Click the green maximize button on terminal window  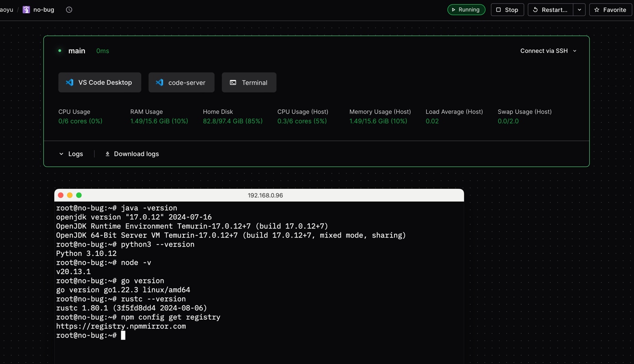[x=79, y=195]
